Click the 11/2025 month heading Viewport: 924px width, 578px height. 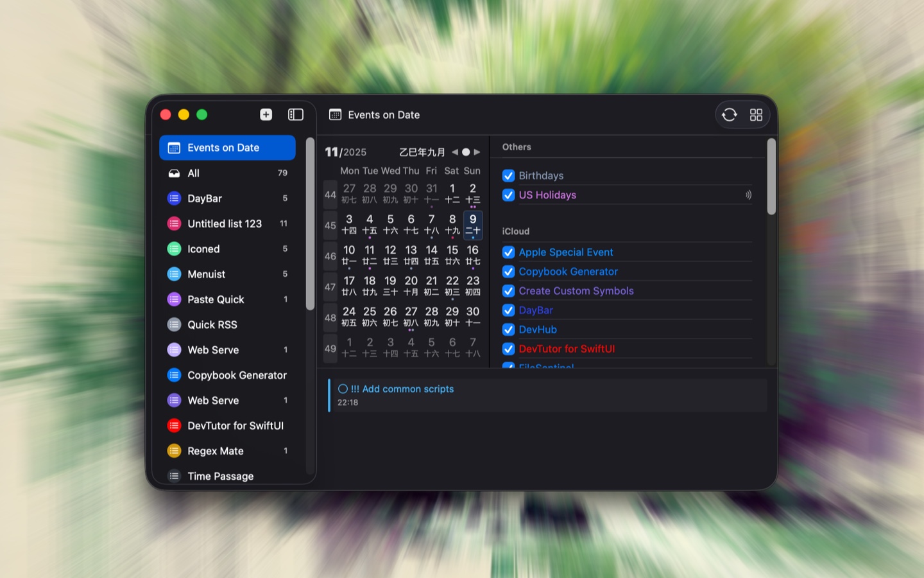346,152
